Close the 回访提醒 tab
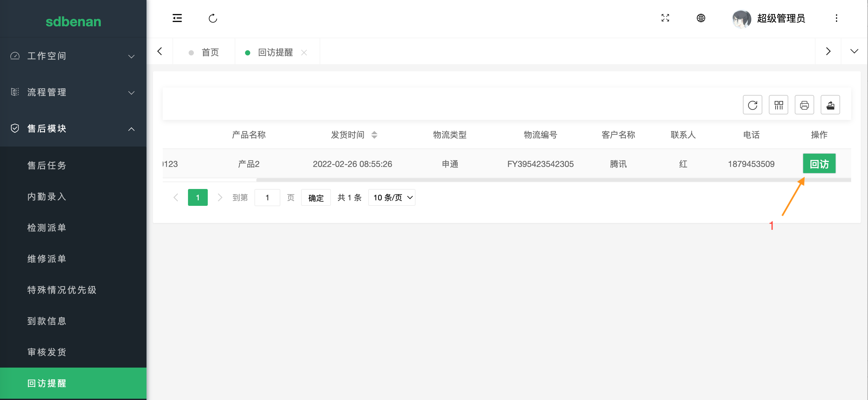 click(304, 53)
